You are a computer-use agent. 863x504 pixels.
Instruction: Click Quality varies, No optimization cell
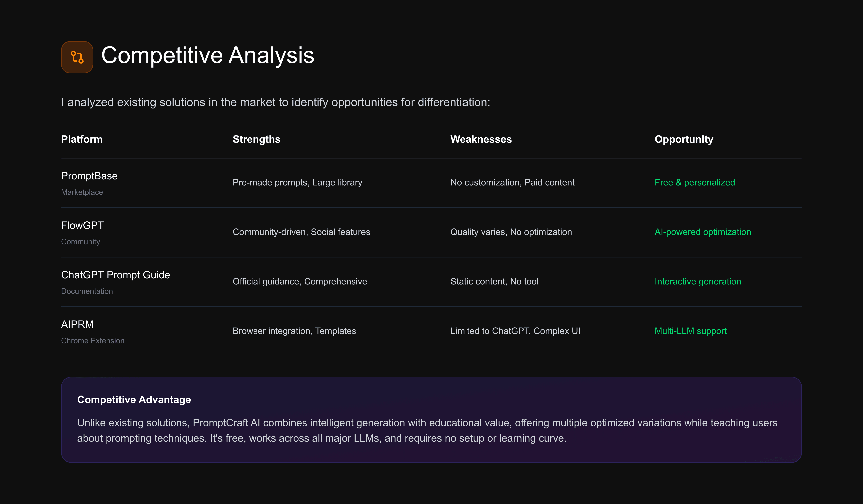511,232
